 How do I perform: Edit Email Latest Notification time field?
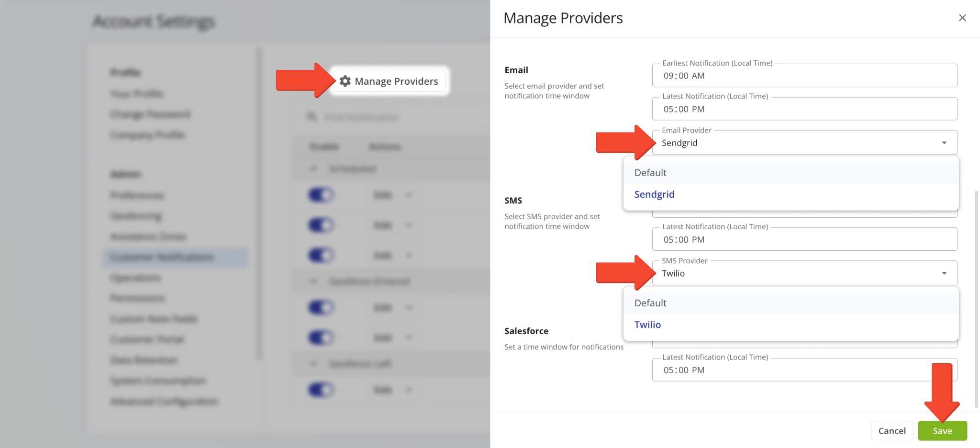pyautogui.click(x=804, y=109)
